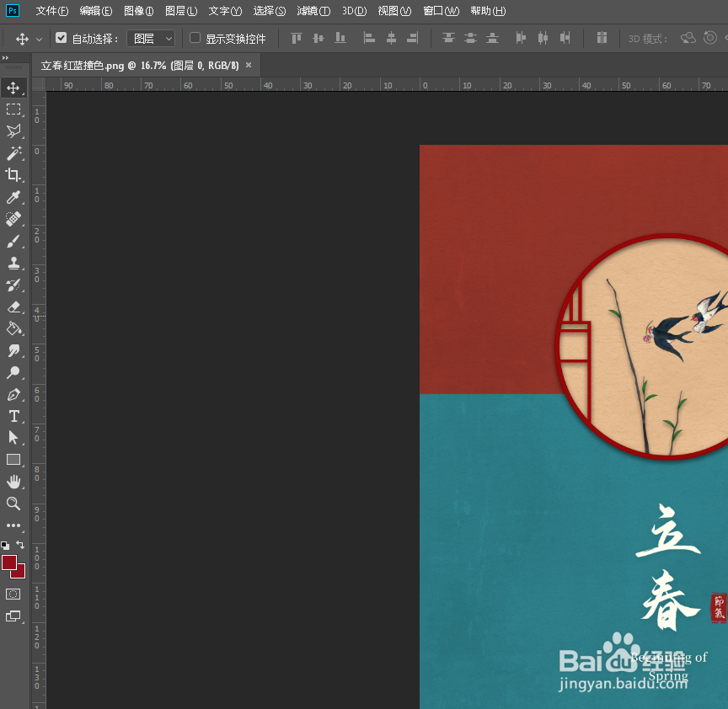Viewport: 728px width, 709px height.
Task: Select the Polygonal Lasso tool
Action: tap(13, 131)
